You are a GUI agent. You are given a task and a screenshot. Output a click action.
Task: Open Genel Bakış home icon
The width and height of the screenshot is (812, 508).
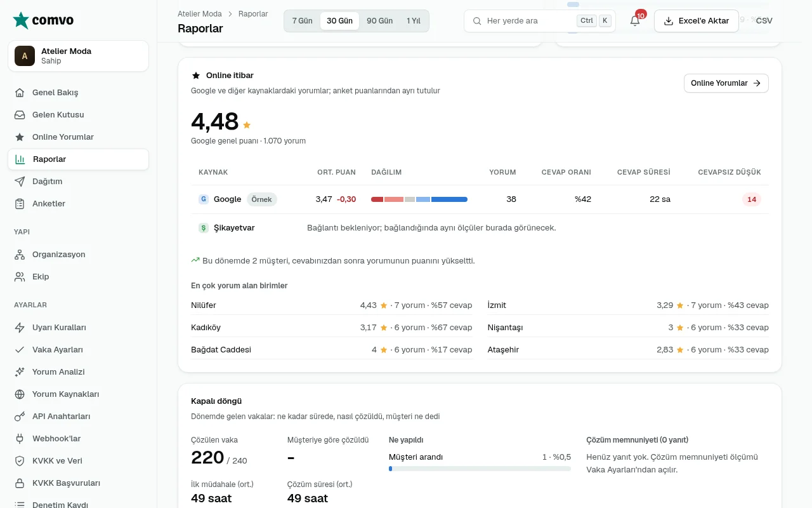click(20, 93)
